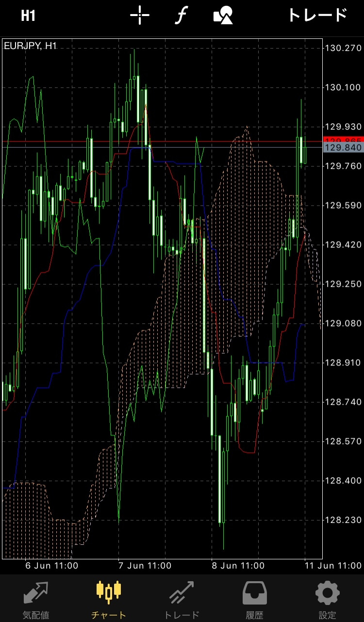Click the 128.400 price axis label
Image resolution: width=364 pixels, height=622 pixels.
tap(343, 481)
